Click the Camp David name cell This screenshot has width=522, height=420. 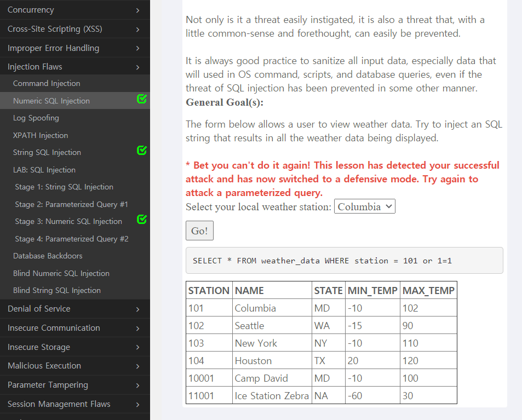pyautogui.click(x=272, y=378)
